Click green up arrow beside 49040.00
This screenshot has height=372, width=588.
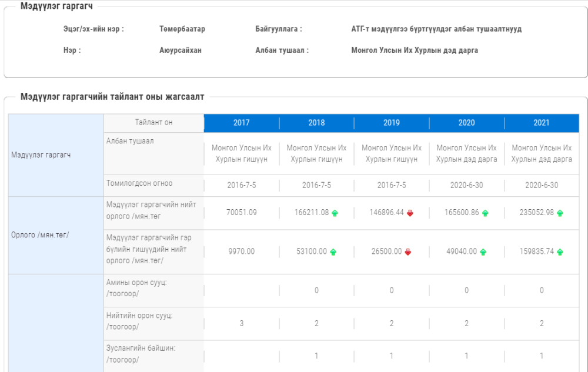(x=483, y=252)
